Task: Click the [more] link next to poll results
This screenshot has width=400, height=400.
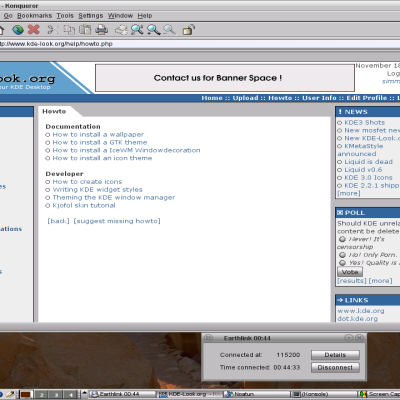Action: point(381,281)
